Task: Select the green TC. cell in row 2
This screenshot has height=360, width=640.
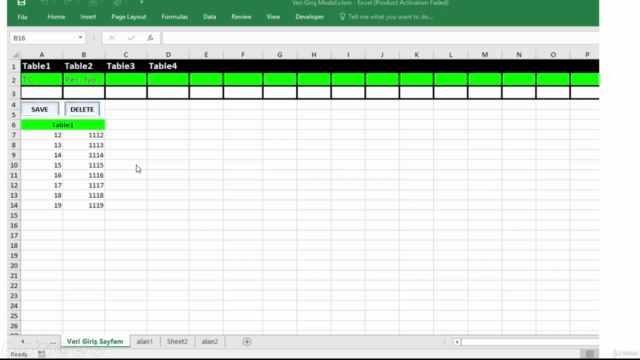Action: [x=42, y=80]
